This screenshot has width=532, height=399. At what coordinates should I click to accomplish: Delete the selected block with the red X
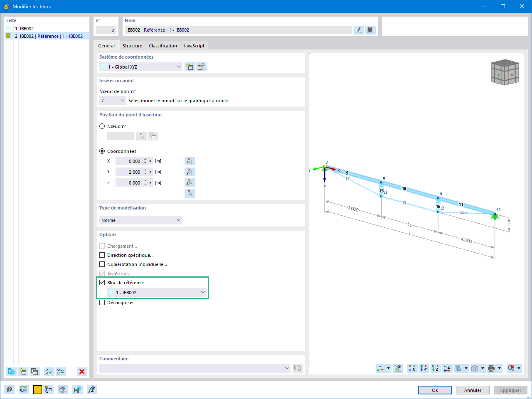82,372
